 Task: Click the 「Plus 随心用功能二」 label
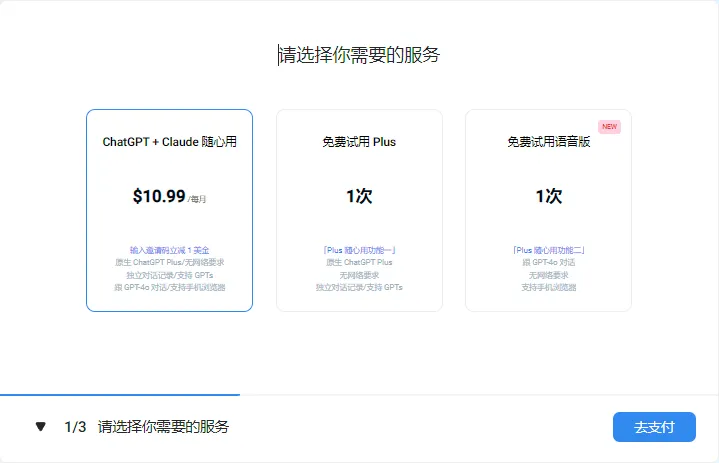pyautogui.click(x=548, y=250)
